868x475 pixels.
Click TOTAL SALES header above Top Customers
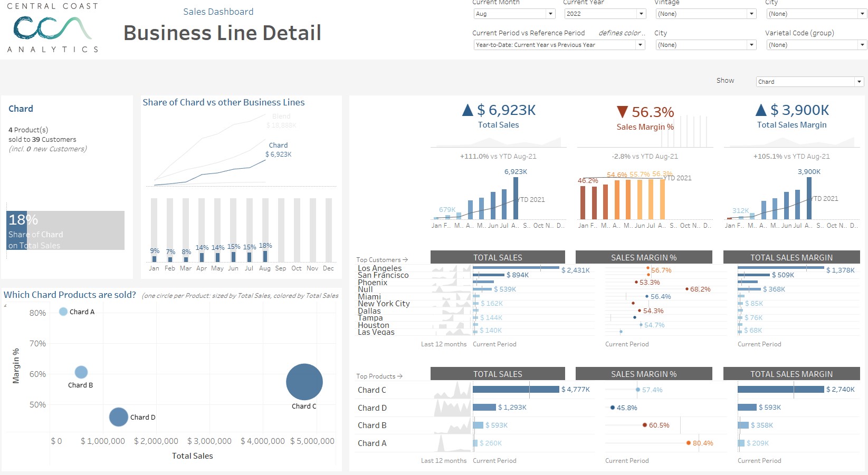(498, 257)
